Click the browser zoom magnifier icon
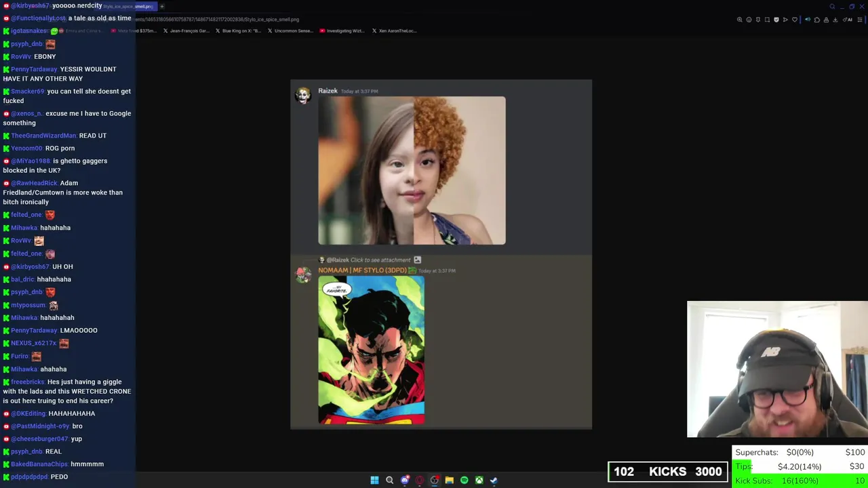Screen dimensions: 868x488 pyautogui.click(x=740, y=20)
